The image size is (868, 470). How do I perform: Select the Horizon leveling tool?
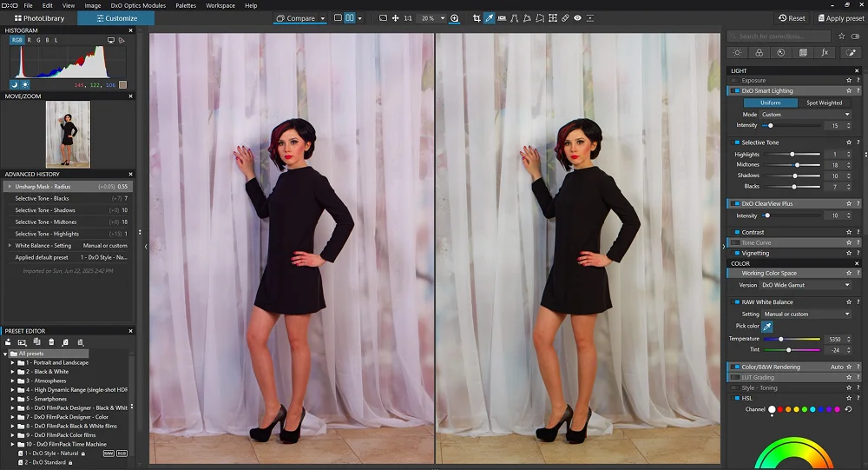click(x=502, y=18)
